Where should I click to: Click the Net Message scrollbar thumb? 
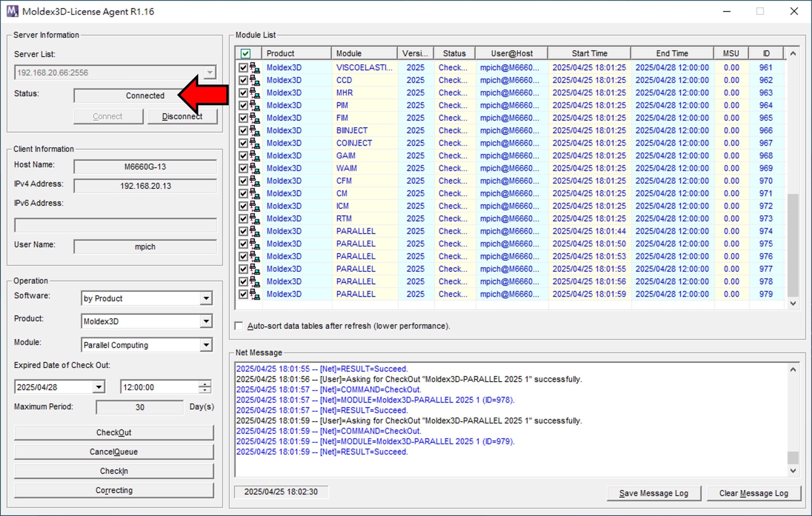tap(793, 458)
